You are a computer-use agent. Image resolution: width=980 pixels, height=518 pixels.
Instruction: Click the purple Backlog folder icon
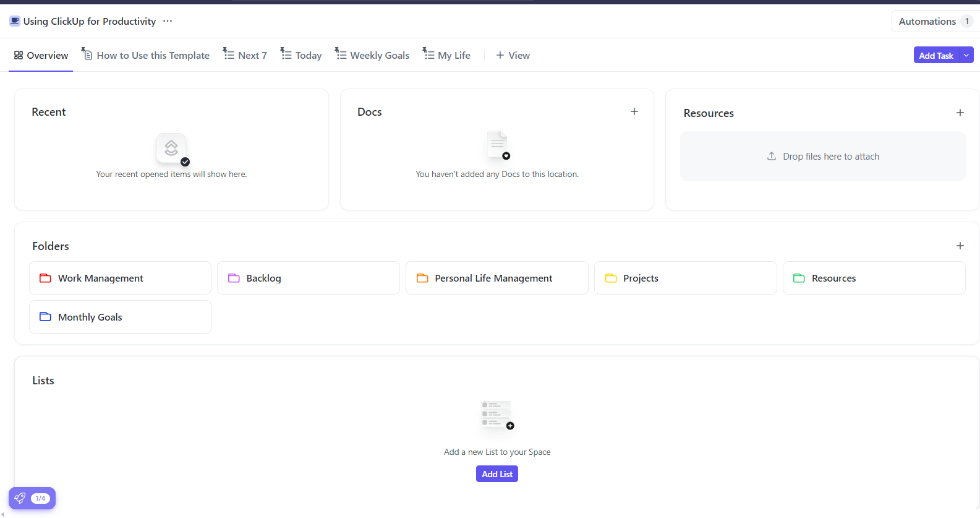(234, 278)
